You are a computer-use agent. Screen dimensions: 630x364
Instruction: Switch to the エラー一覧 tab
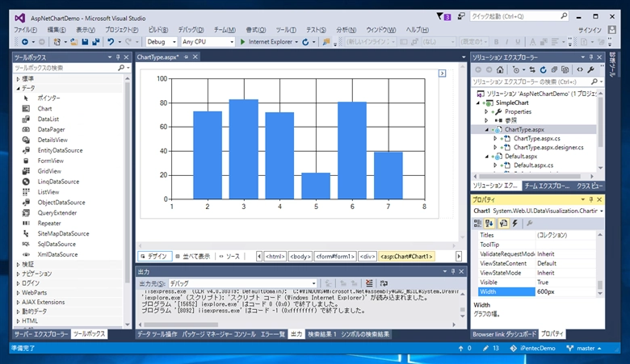click(x=272, y=334)
